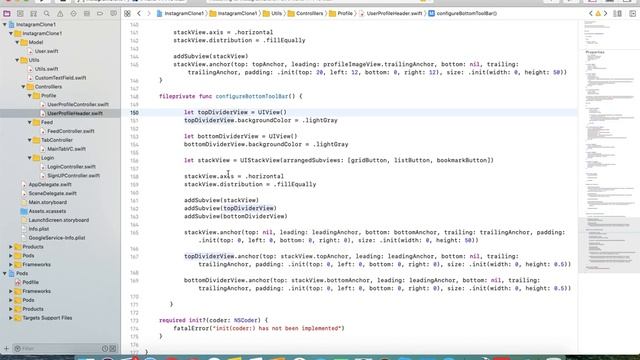640x360 pixels.
Task: Click 'fileprivate func configureBottomToolBar()' declaration
Action: point(231,96)
